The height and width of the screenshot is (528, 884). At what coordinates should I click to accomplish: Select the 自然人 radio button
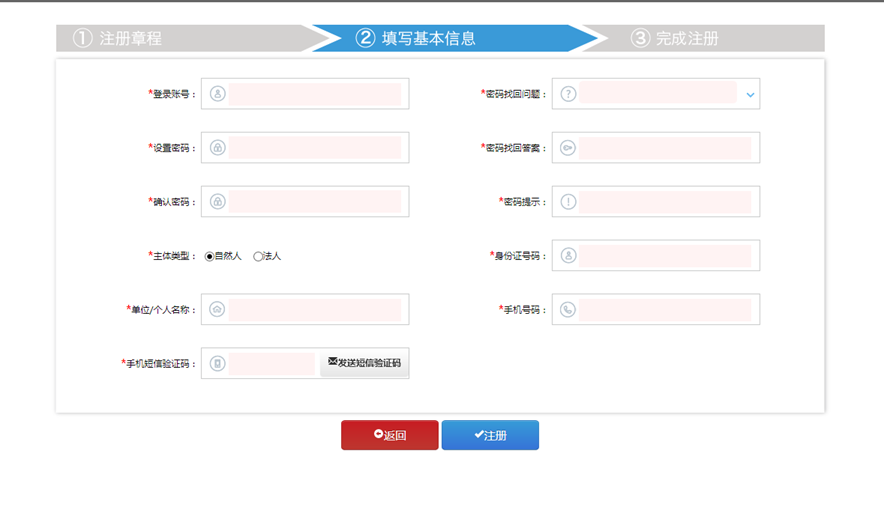coord(210,256)
